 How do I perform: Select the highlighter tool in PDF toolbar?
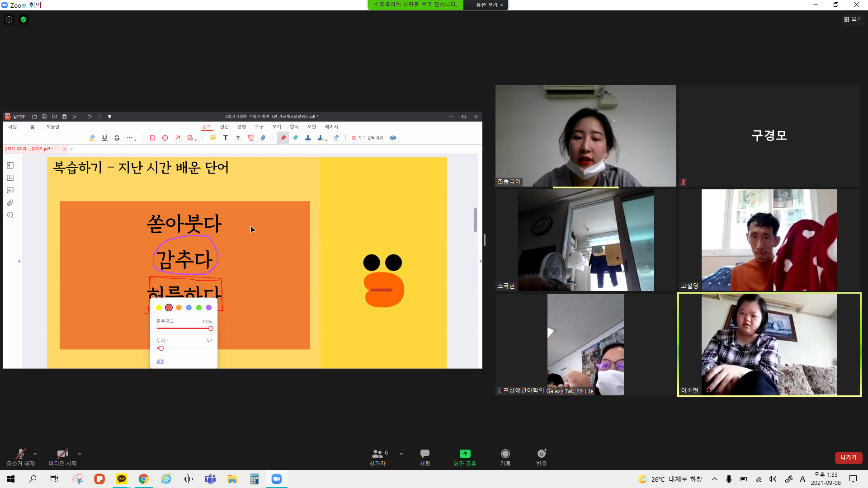click(x=92, y=138)
